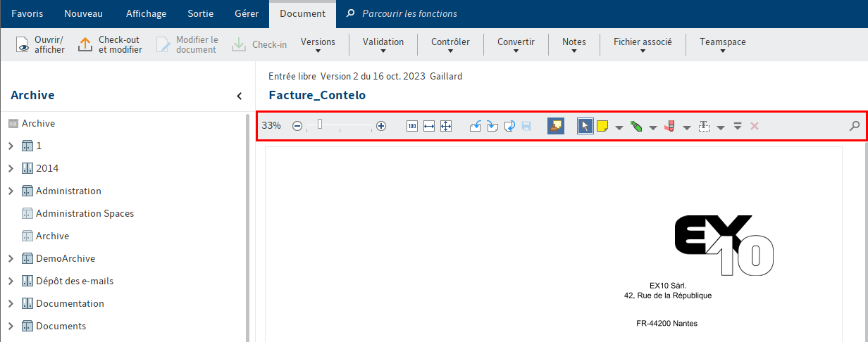Screen dimensions: 868x342
Task: Open the Validation dropdown
Action: 383,45
